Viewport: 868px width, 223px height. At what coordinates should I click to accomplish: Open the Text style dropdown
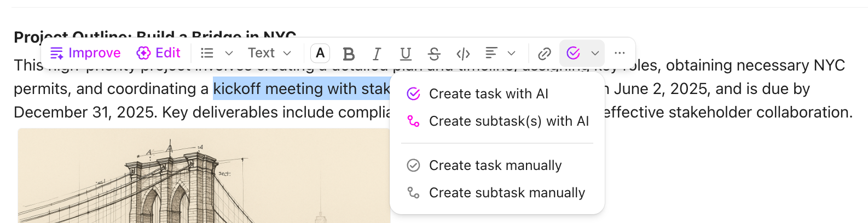(269, 53)
